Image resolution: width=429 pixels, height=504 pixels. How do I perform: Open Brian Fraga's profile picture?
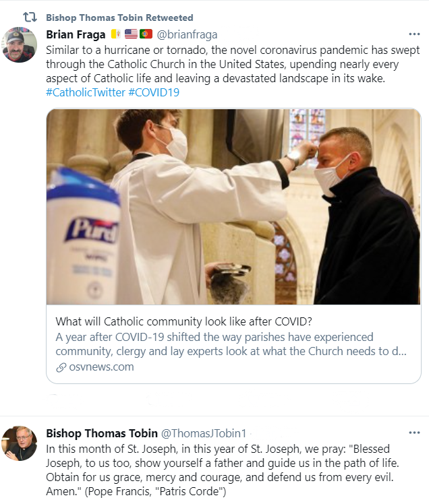coord(20,46)
